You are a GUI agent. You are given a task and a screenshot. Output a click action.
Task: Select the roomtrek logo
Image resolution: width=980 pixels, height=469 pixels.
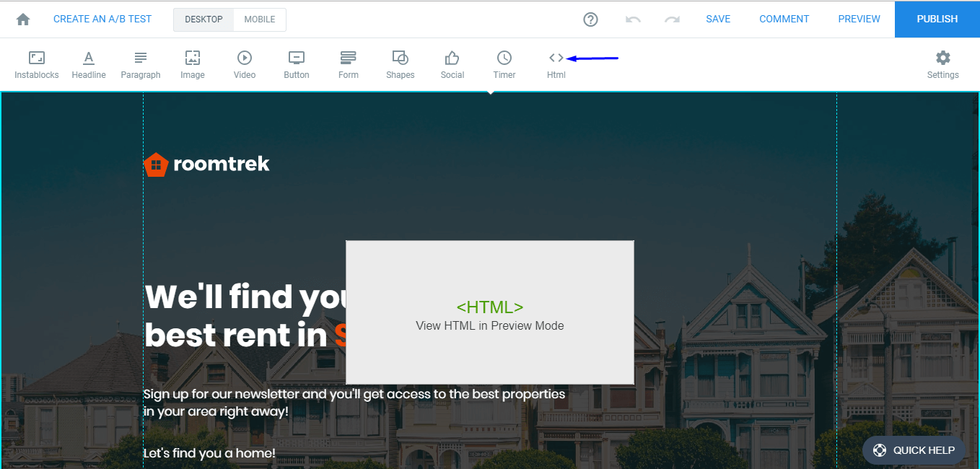[x=206, y=165]
